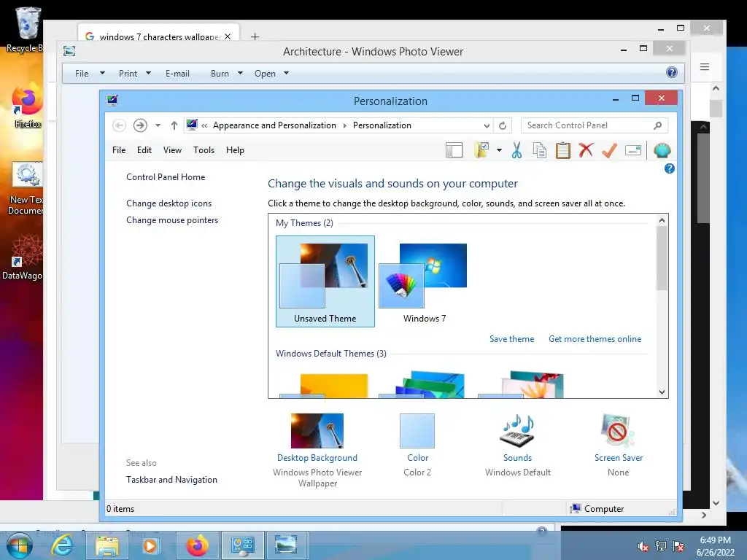
Task: Click Get more themes online link
Action: 595,339
